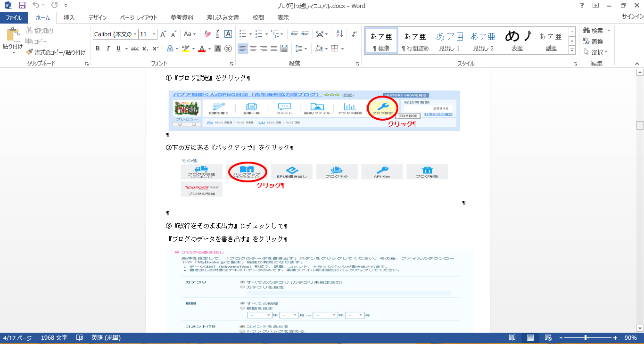Center align the paragraph

(253, 49)
